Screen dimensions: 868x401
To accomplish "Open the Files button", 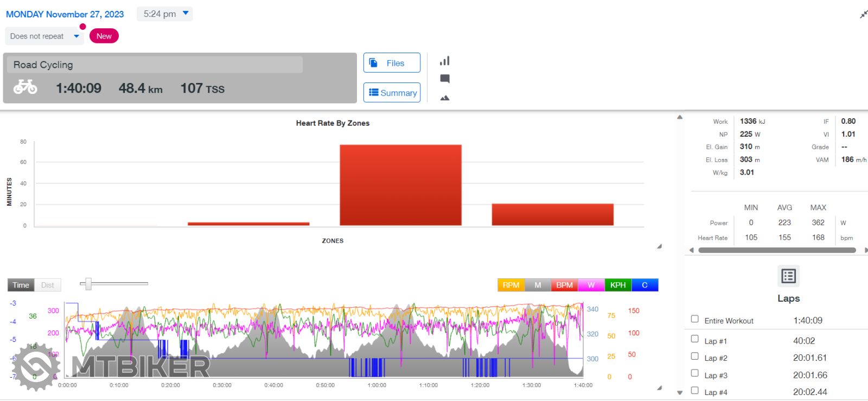I will [x=392, y=63].
